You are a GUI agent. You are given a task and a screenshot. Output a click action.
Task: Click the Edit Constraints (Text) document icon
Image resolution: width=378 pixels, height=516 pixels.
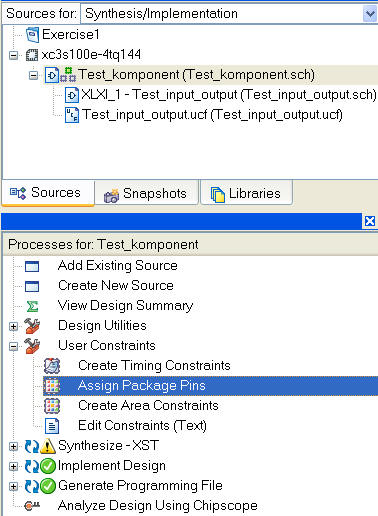(52, 426)
